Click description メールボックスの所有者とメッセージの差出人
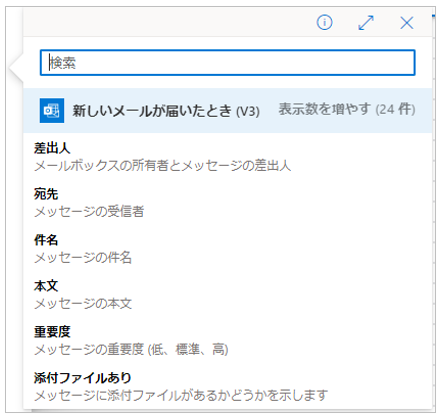 click(x=163, y=166)
